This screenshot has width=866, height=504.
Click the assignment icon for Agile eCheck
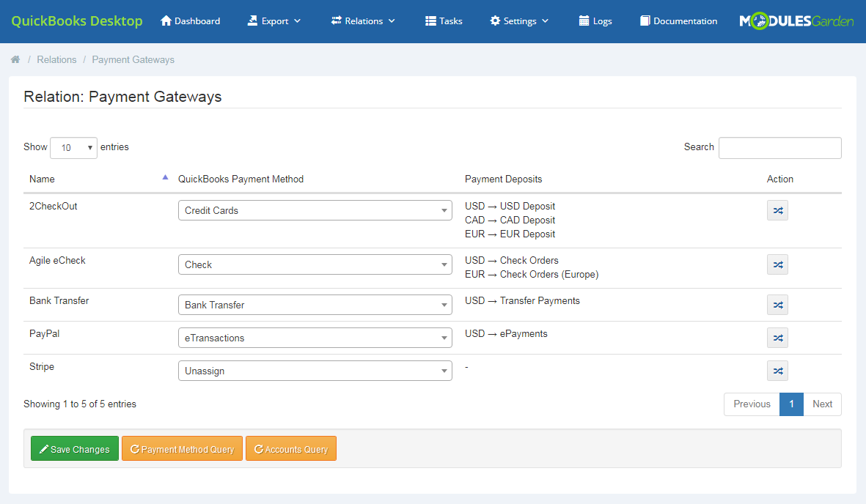click(777, 264)
